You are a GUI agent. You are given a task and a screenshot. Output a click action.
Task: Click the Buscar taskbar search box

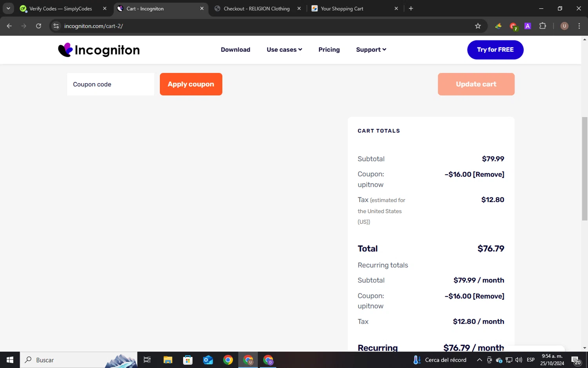click(x=78, y=360)
